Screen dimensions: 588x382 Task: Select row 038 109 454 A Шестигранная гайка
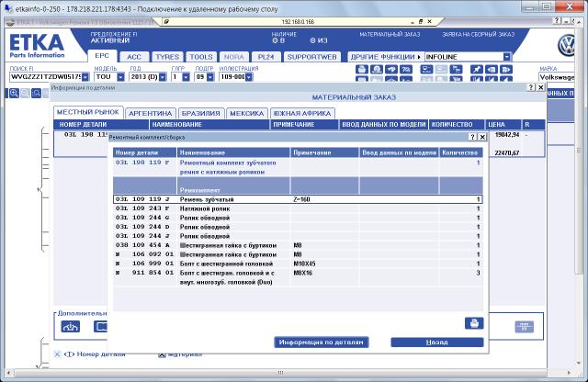(298, 245)
